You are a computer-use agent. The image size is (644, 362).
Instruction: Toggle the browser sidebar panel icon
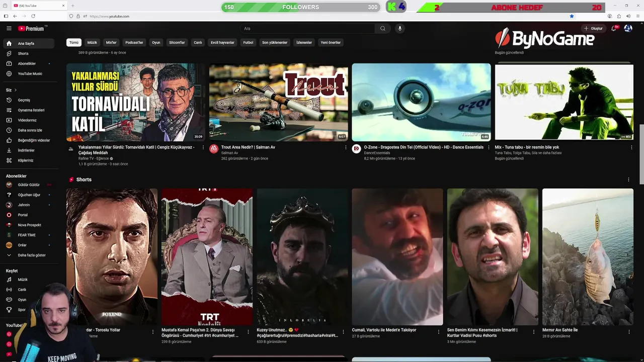coord(6,16)
